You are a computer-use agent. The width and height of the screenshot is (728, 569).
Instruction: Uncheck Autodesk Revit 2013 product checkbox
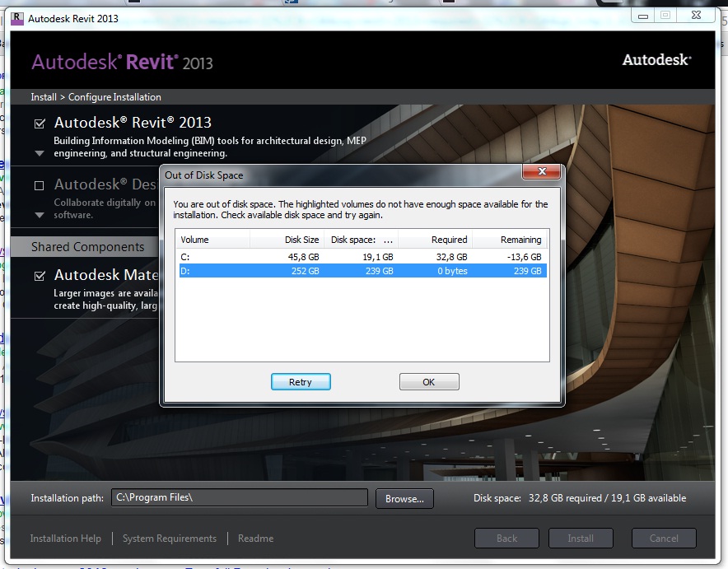(40, 124)
